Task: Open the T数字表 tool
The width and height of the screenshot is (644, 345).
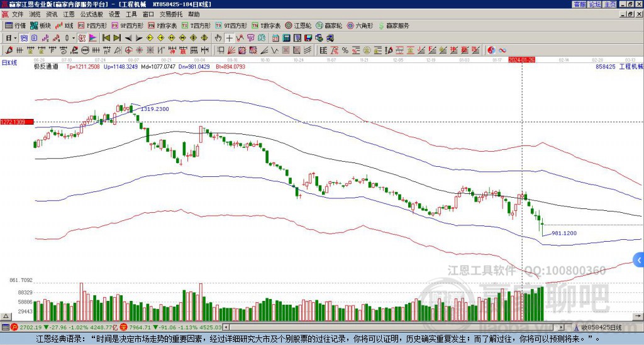Action: tap(266, 25)
